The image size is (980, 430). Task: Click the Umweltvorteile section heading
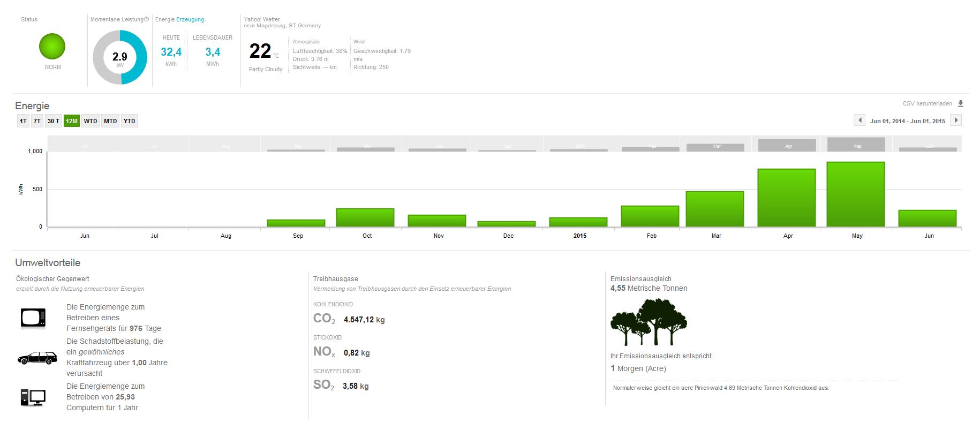point(48,263)
